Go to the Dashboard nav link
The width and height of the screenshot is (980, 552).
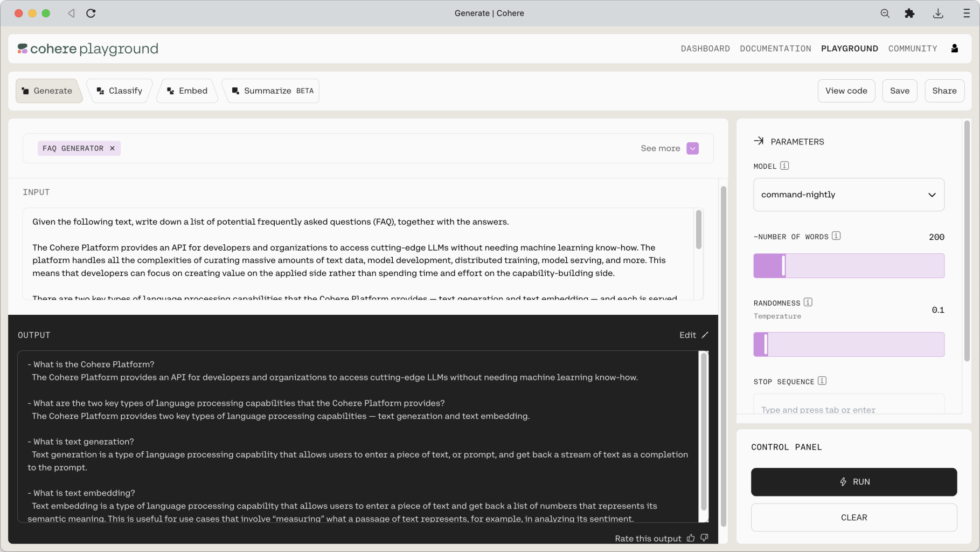[x=705, y=49]
